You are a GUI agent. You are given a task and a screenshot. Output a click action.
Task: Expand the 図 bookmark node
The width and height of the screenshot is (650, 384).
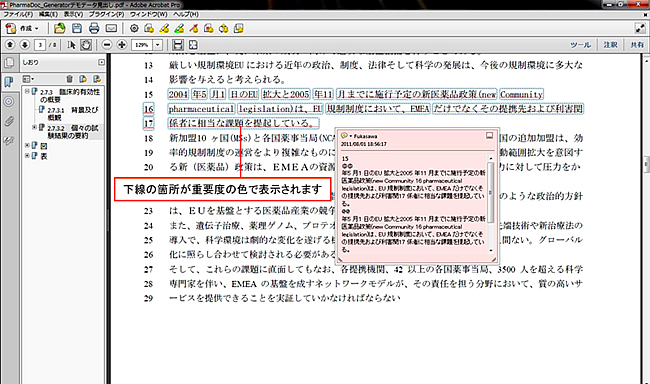tap(27, 146)
